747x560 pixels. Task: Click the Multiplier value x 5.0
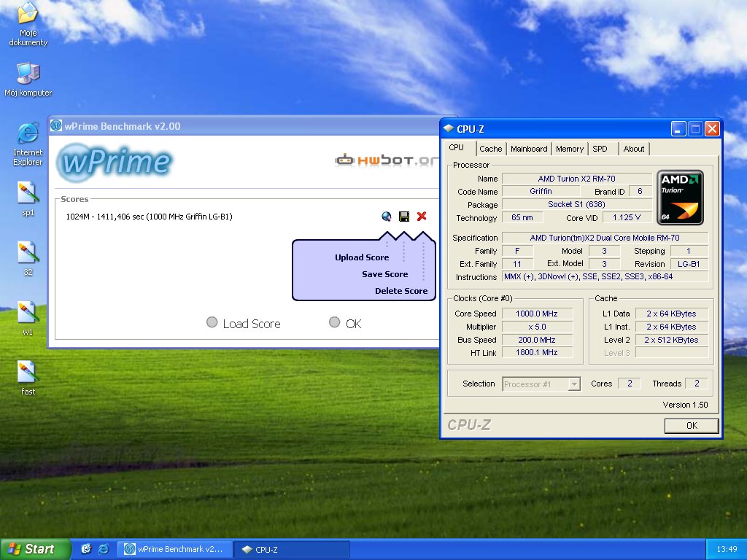(x=537, y=327)
